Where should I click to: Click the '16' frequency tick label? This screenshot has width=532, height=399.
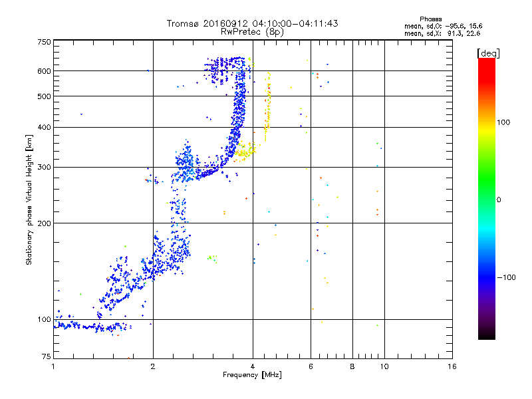pyautogui.click(x=452, y=366)
